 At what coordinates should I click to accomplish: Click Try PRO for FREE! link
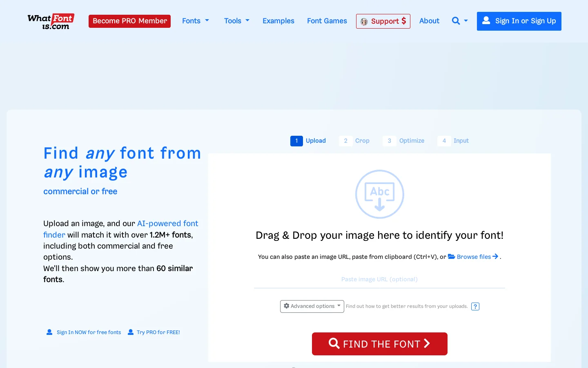pyautogui.click(x=154, y=332)
